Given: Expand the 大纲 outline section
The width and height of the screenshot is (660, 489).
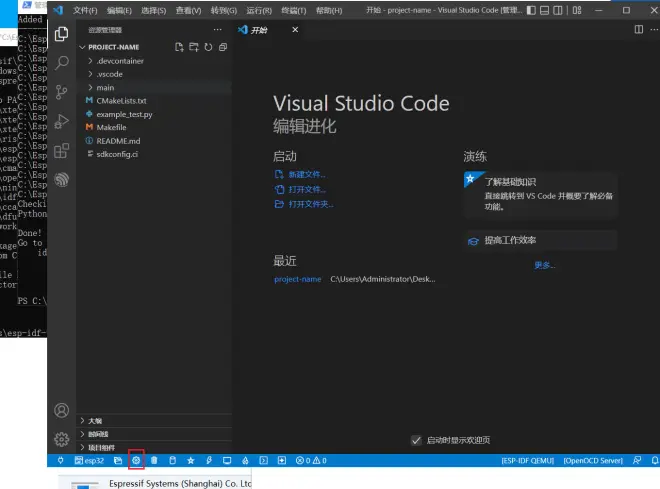Looking at the screenshot, I should coord(154,421).
